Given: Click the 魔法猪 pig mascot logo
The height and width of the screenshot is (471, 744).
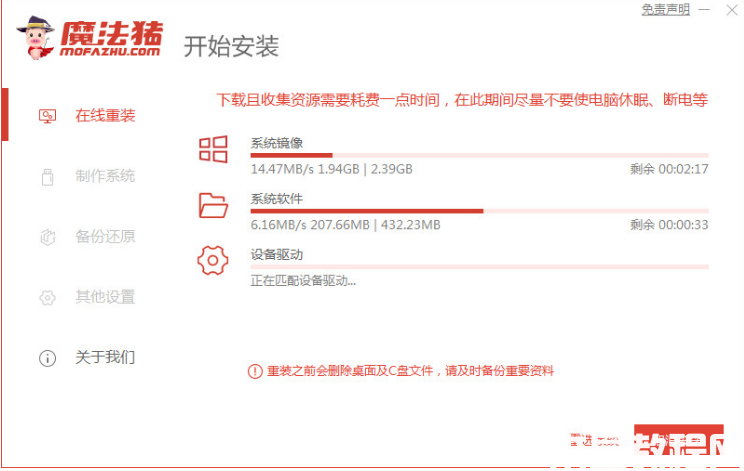Looking at the screenshot, I should point(36,38).
